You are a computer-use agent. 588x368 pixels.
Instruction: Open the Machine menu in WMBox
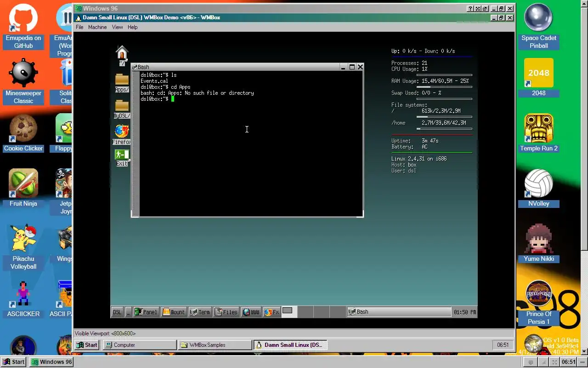[97, 27]
